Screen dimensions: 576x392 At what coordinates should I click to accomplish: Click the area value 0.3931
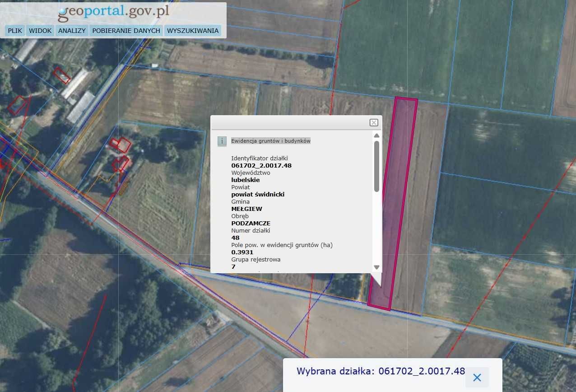tap(242, 252)
